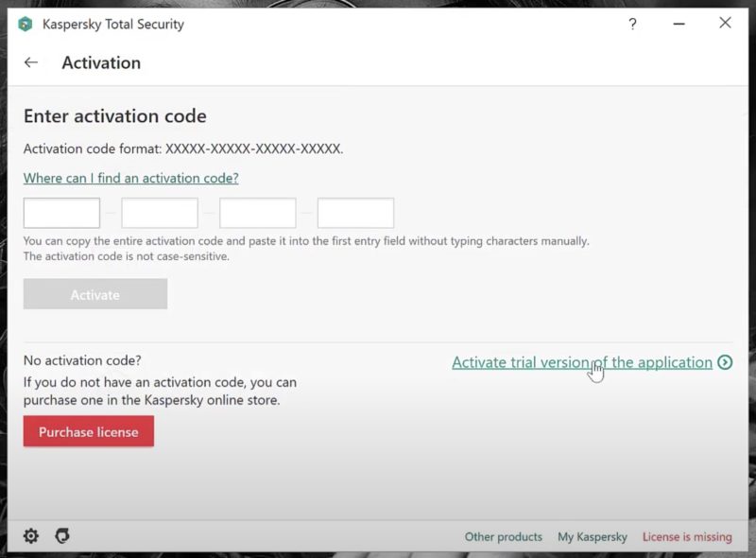Close the Kaspersky activation window
Viewport: 756px width, 558px height.
tap(725, 24)
